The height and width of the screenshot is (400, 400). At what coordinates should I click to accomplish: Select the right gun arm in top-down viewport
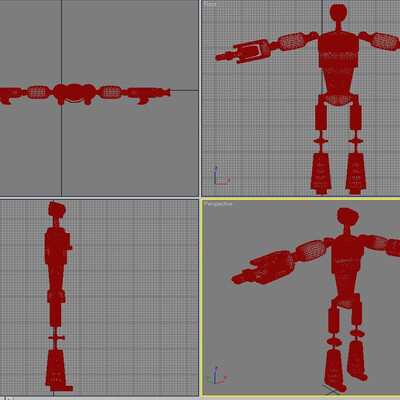tap(149, 95)
